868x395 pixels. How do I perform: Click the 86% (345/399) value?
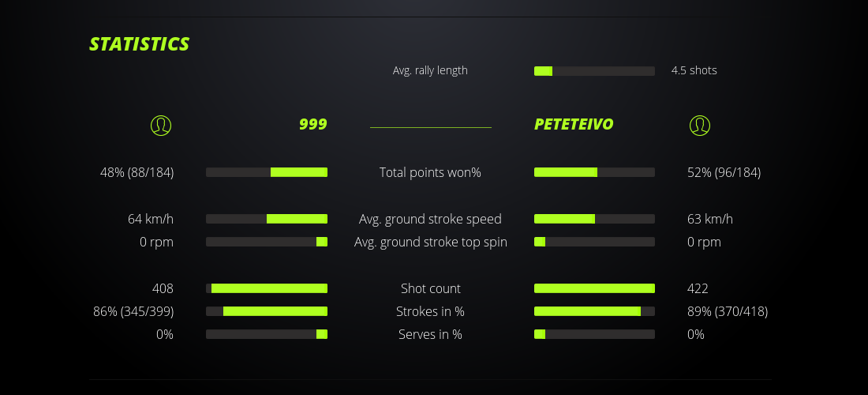tap(133, 311)
